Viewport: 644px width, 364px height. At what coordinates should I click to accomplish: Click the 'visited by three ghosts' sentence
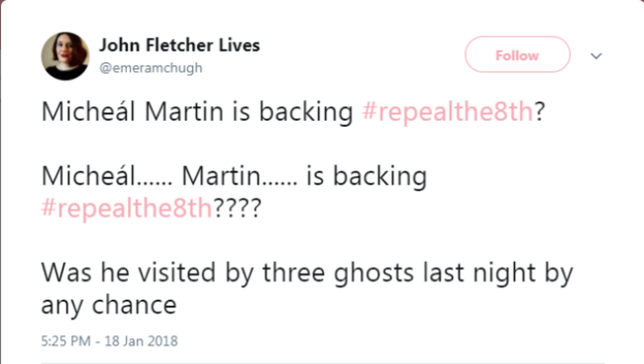[275, 273]
